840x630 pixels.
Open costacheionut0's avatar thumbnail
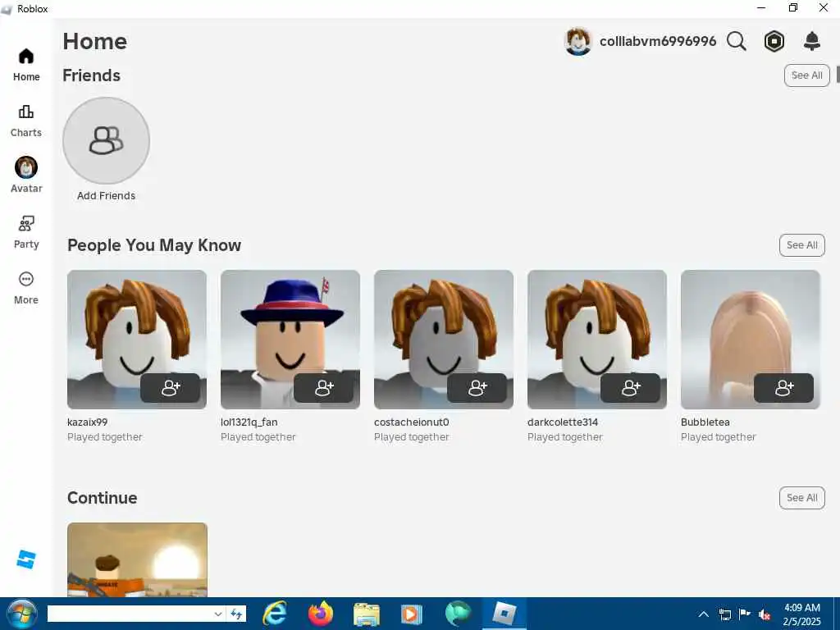[x=444, y=340]
